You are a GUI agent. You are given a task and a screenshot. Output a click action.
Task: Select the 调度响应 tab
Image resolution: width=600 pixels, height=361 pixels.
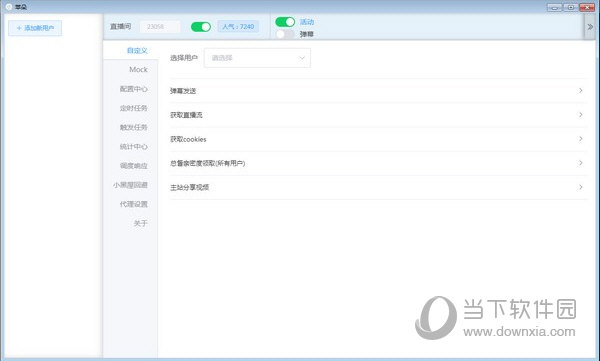tap(130, 165)
